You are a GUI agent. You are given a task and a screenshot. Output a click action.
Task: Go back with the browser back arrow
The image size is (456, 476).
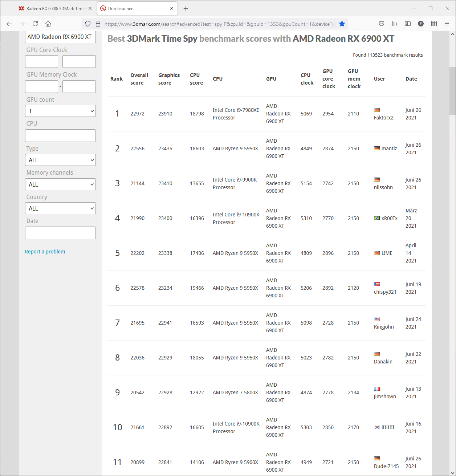(x=9, y=24)
